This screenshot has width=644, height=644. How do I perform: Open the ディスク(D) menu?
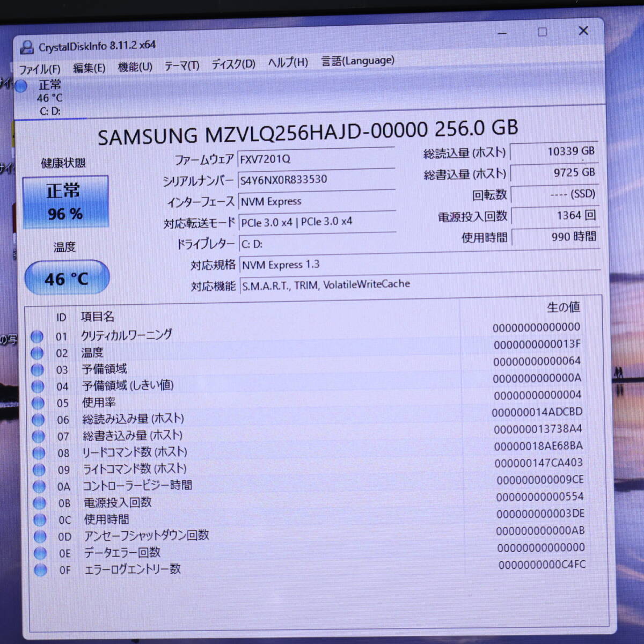(x=233, y=64)
